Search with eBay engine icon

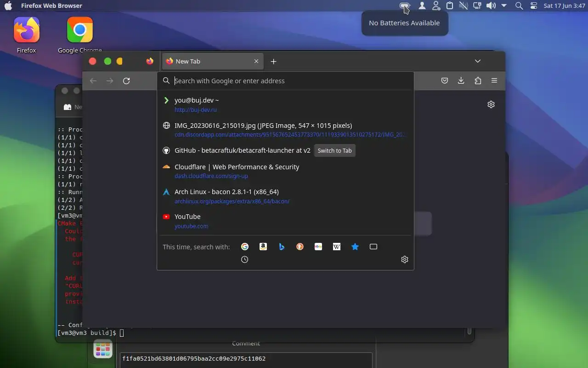click(x=318, y=247)
